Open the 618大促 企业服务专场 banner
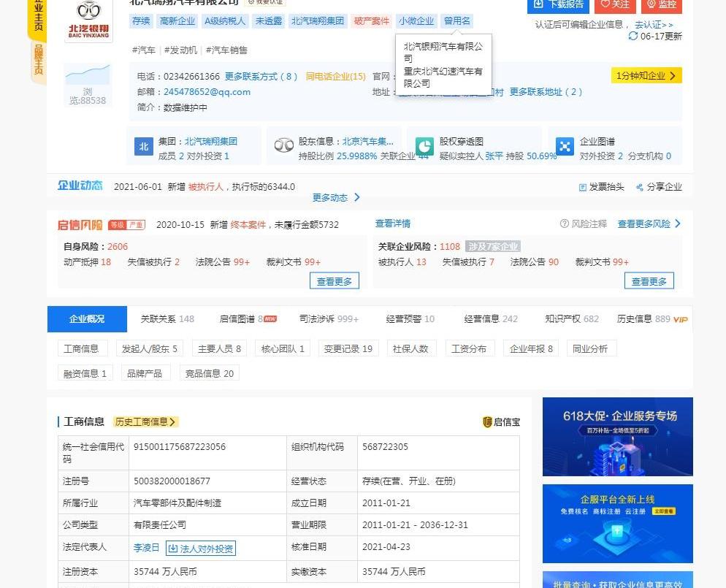 point(618,437)
